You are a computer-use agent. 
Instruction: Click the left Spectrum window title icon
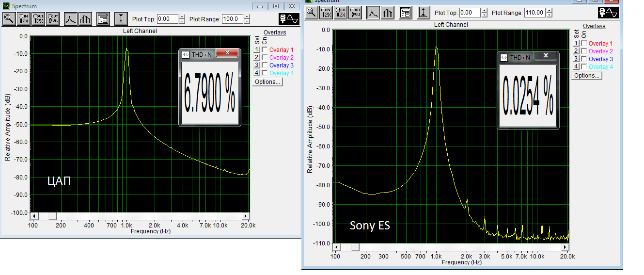click(x=6, y=6)
